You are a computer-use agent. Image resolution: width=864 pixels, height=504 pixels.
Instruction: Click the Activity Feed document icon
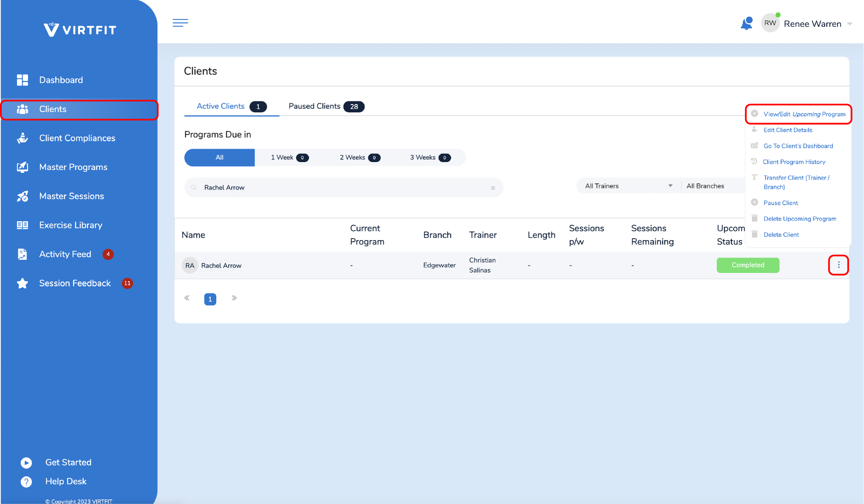click(22, 254)
